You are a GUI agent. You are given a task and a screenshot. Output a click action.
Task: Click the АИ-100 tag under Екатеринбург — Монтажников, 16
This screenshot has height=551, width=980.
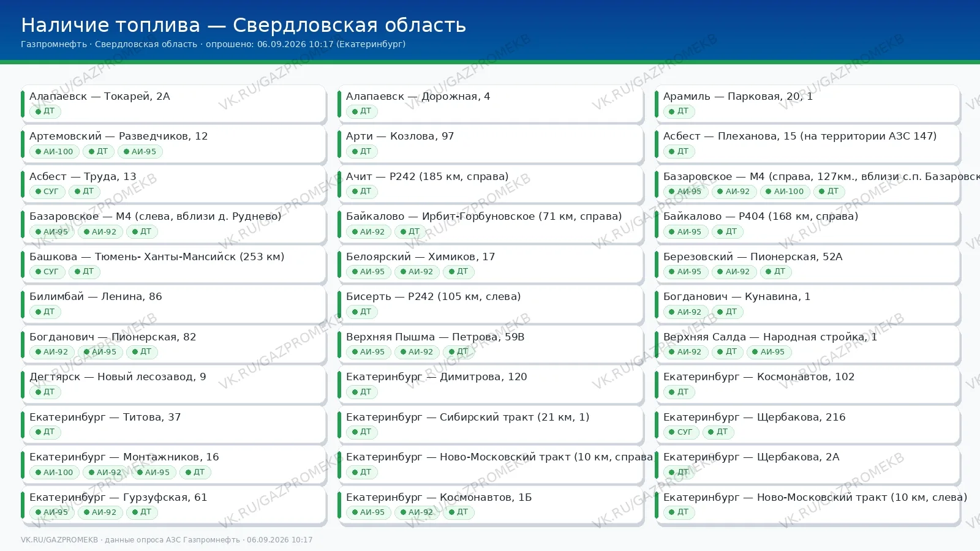click(x=55, y=472)
